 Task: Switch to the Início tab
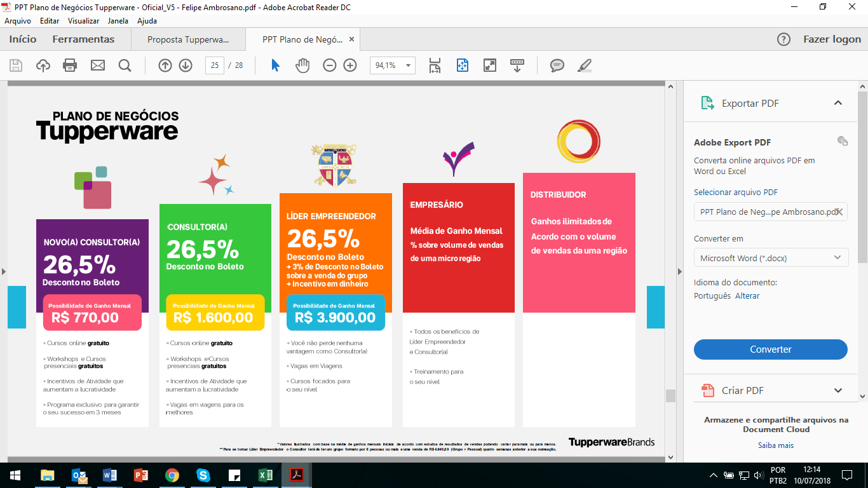tap(23, 39)
